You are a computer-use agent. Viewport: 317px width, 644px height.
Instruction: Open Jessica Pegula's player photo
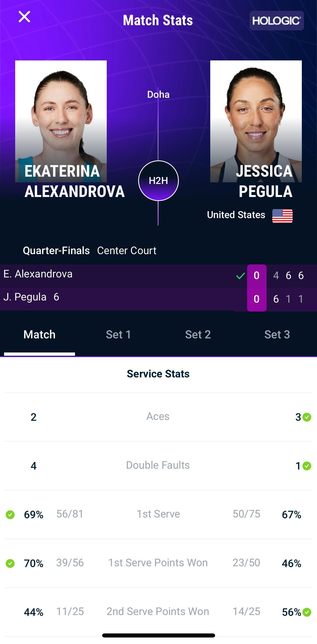pyautogui.click(x=256, y=121)
